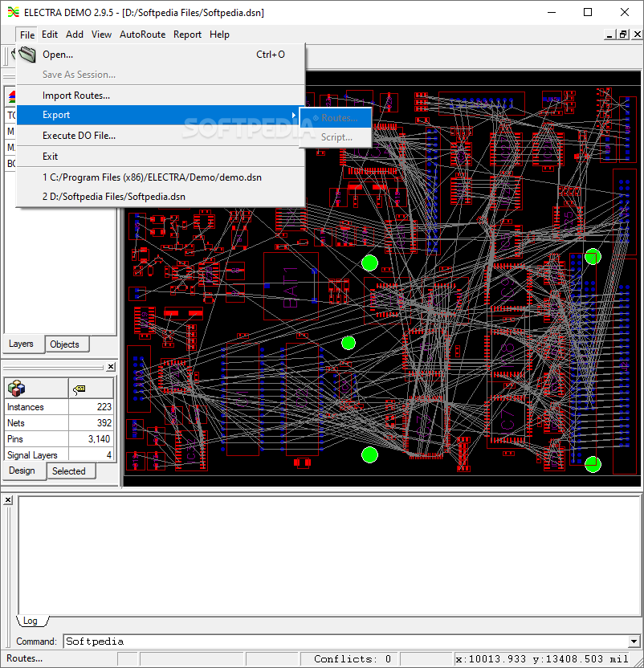Click the colored cubes design icon

(17, 388)
